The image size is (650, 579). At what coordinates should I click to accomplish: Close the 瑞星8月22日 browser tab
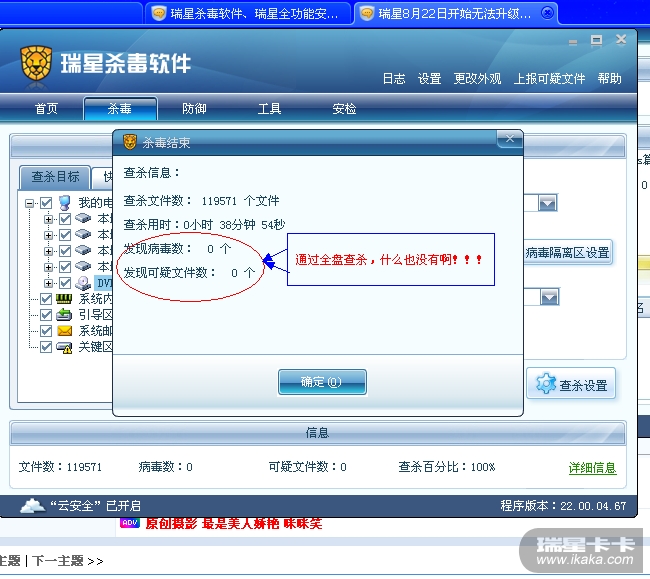click(547, 13)
